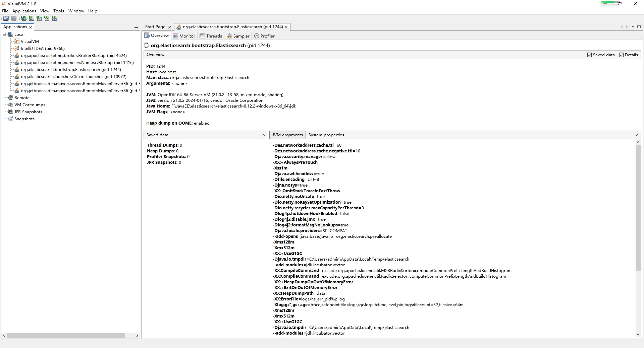This screenshot has height=348, width=644.
Task: Click the Add JFR Snapshot toolbar icon
Action: [47, 18]
